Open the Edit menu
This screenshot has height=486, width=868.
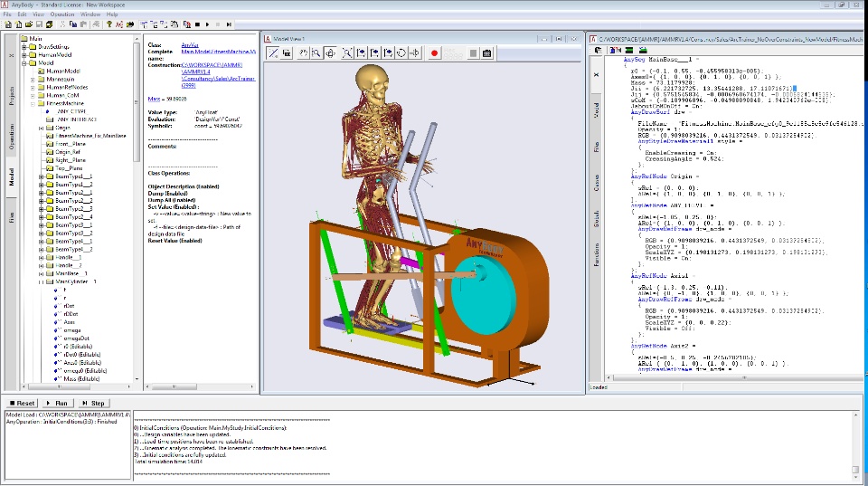pyautogui.click(x=22, y=14)
